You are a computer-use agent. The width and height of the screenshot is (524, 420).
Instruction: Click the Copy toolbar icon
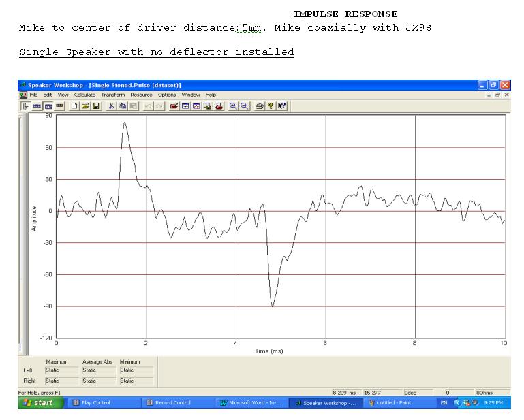point(122,106)
